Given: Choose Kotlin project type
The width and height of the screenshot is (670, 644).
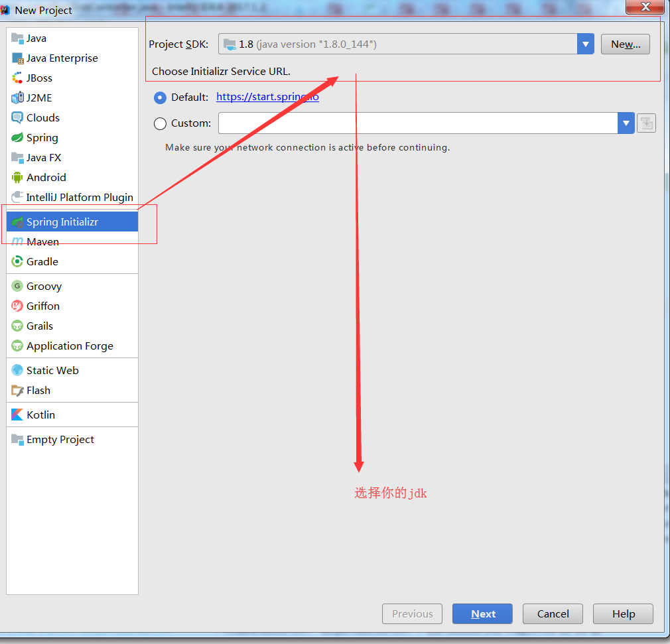Looking at the screenshot, I should click(72, 415).
